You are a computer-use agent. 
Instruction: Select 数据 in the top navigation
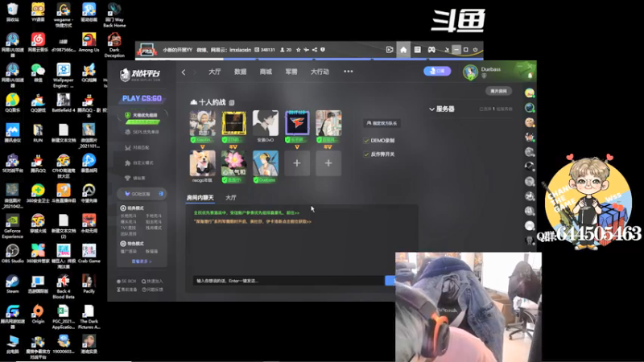240,72
